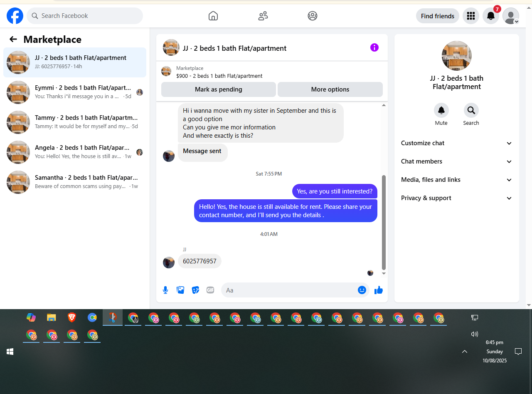Image resolution: width=532 pixels, height=394 pixels.
Task: Click the chat vertical scrollbar thumb
Action: tap(384, 223)
